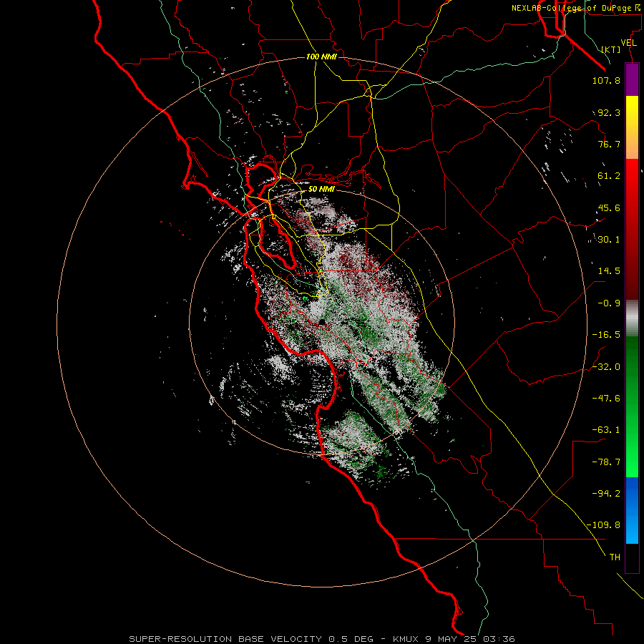Image resolution: width=644 pixels, height=644 pixels.
Task: Click the 100 NMI range ring label
Action: pyautogui.click(x=321, y=57)
